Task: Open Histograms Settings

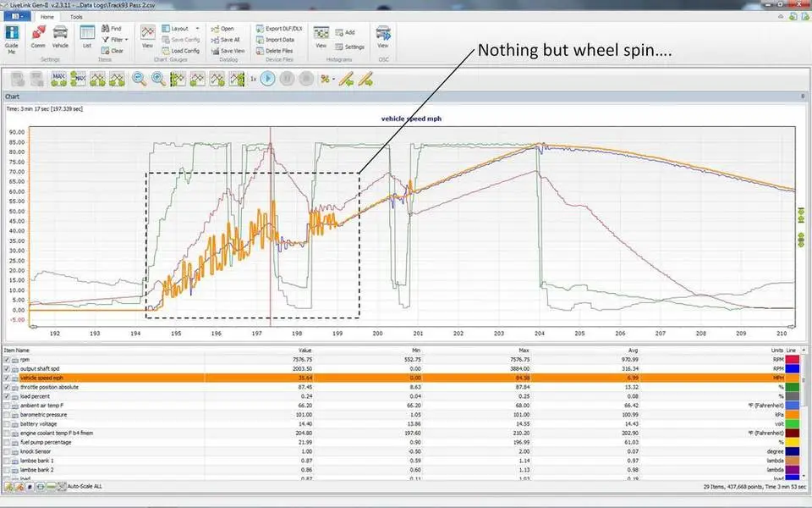Action: pyautogui.click(x=349, y=47)
